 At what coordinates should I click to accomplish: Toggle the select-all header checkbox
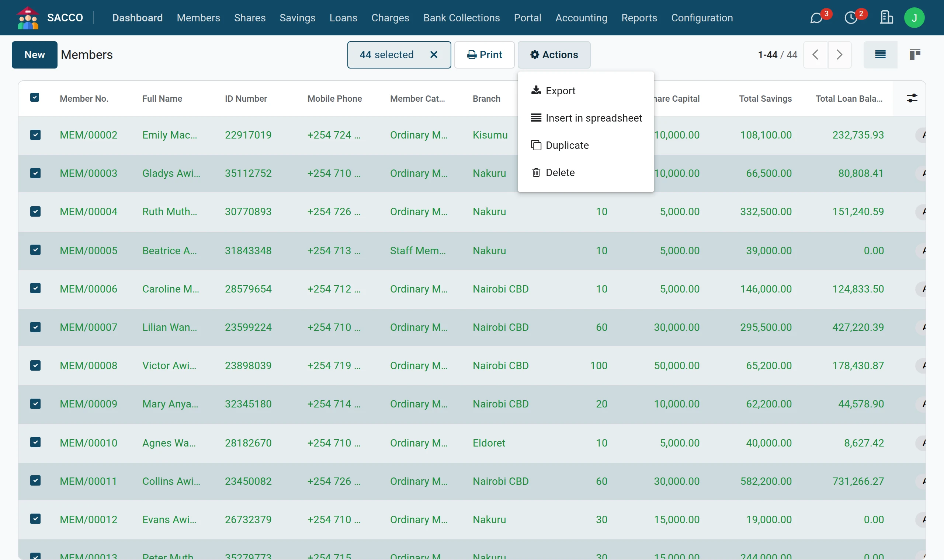pos(35,98)
